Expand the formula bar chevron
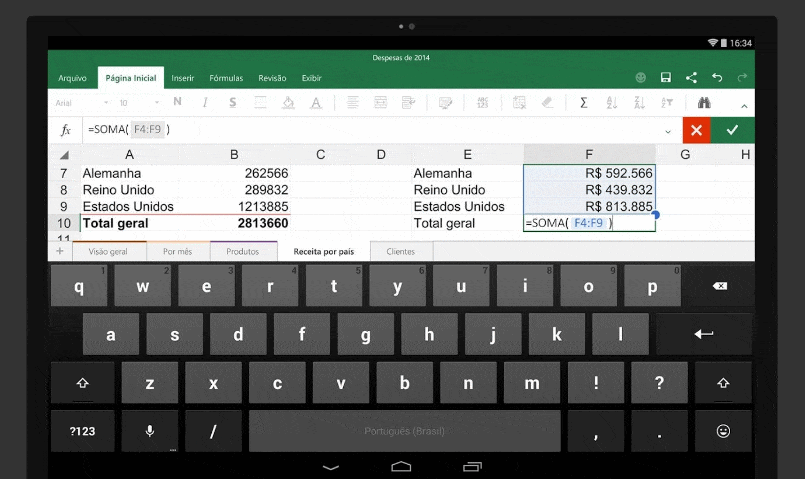This screenshot has height=479, width=805. [x=668, y=131]
